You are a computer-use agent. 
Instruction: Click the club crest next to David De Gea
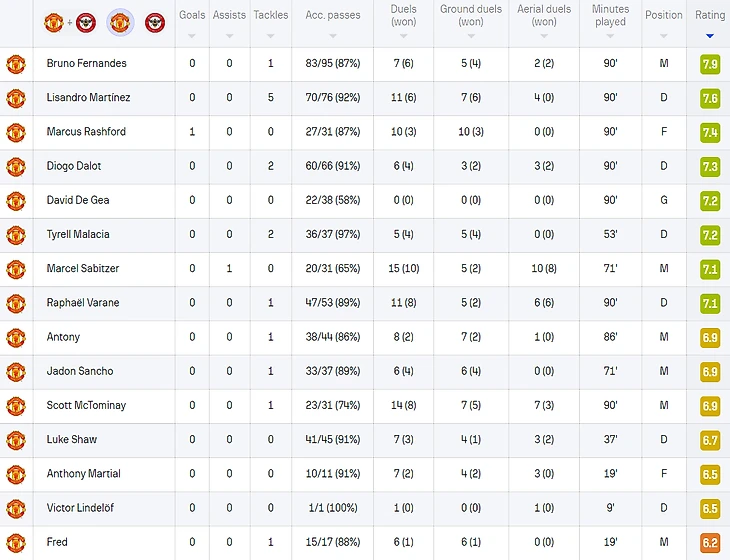(x=15, y=200)
